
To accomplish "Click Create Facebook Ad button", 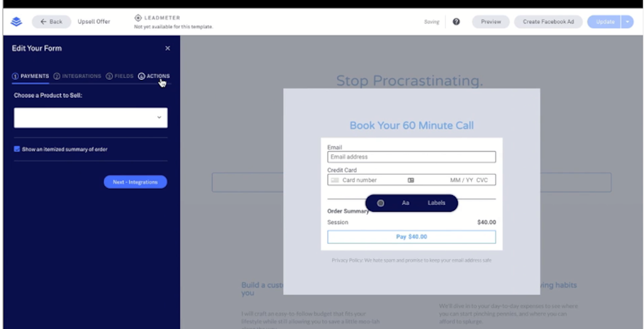I will pyautogui.click(x=548, y=22).
